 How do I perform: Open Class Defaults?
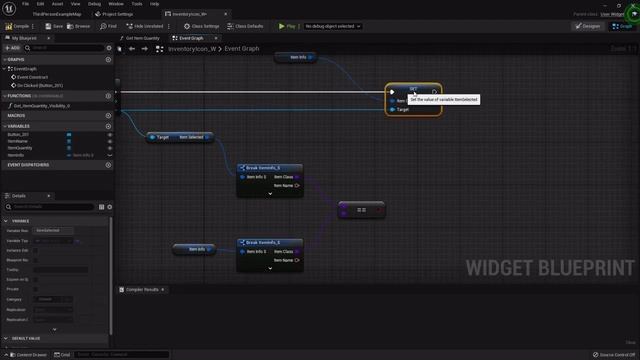(245, 26)
